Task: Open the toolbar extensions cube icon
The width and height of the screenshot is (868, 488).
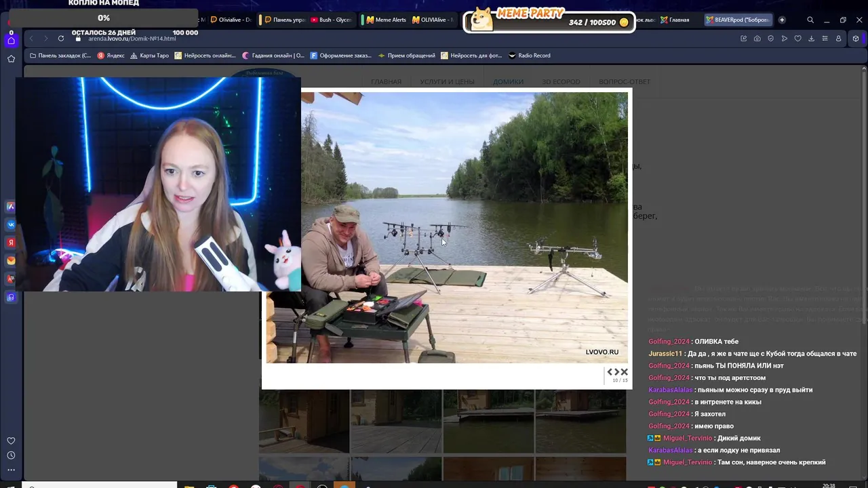Action: [856, 39]
